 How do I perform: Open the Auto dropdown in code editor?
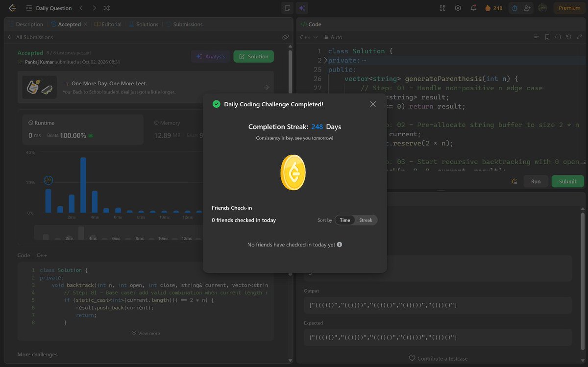[333, 37]
